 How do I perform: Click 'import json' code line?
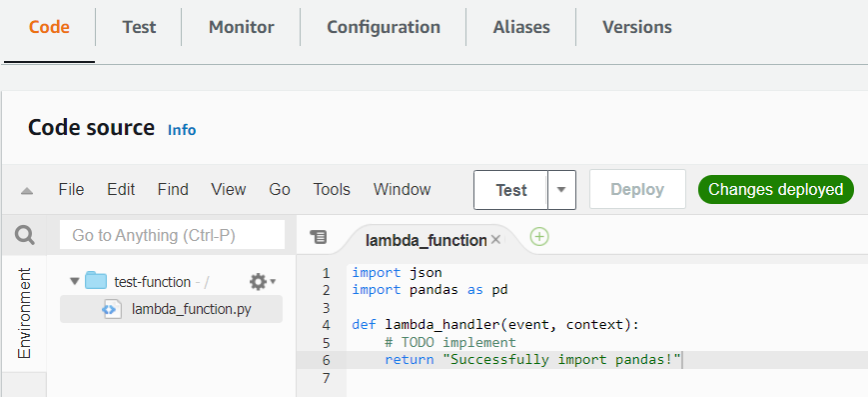[397, 272]
